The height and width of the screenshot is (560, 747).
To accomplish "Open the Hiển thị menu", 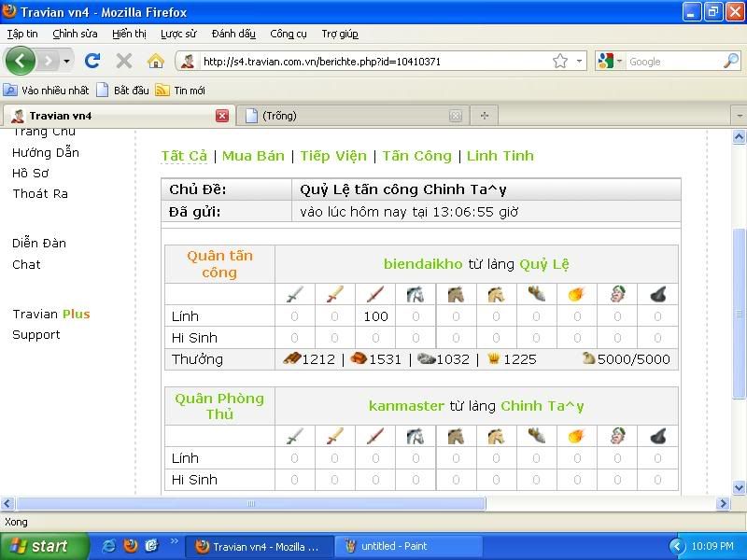I will coord(129,34).
